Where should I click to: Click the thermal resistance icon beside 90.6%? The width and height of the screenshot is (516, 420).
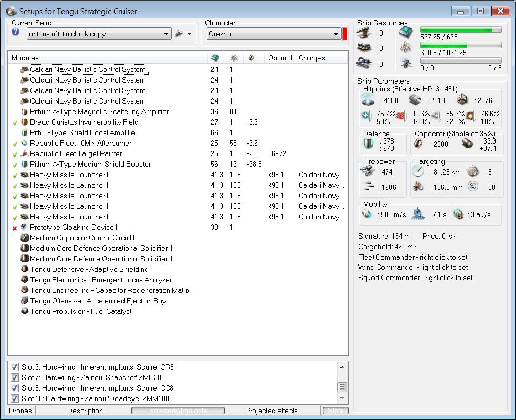tap(400, 116)
